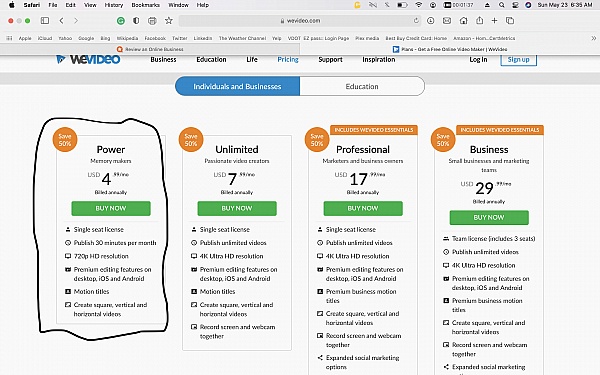Open the Edit menu
This screenshot has height=375, width=600.
[70, 5]
